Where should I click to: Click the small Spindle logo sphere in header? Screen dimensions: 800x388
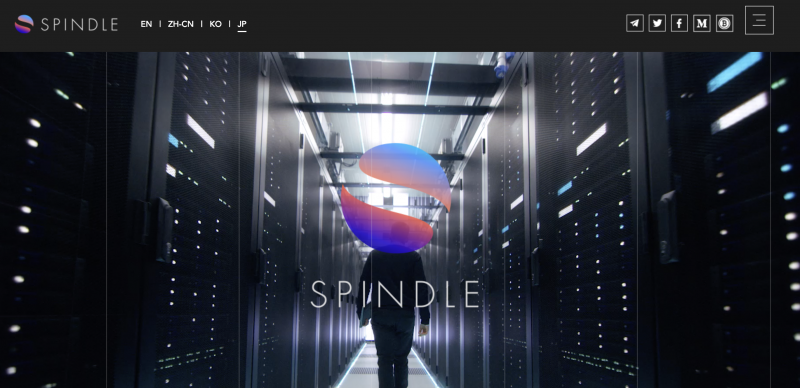24,24
